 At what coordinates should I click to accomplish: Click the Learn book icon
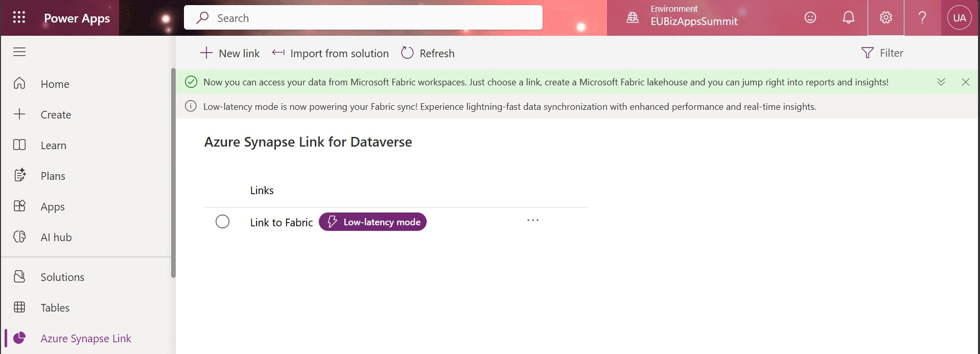(19, 145)
